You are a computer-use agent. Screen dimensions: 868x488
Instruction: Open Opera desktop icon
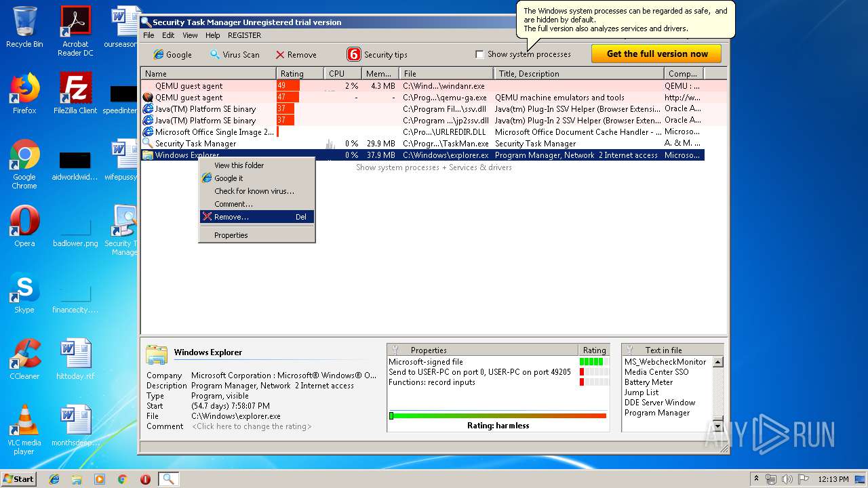pos(24,226)
